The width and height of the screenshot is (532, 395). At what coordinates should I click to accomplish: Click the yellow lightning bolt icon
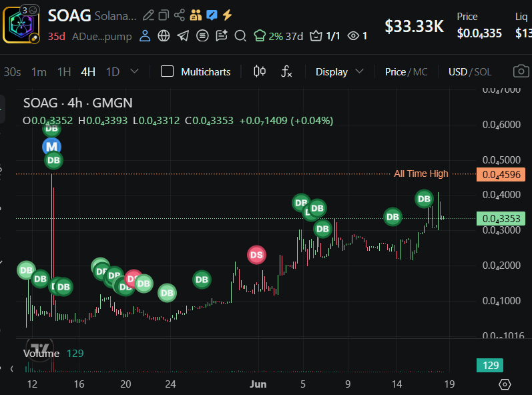227,15
